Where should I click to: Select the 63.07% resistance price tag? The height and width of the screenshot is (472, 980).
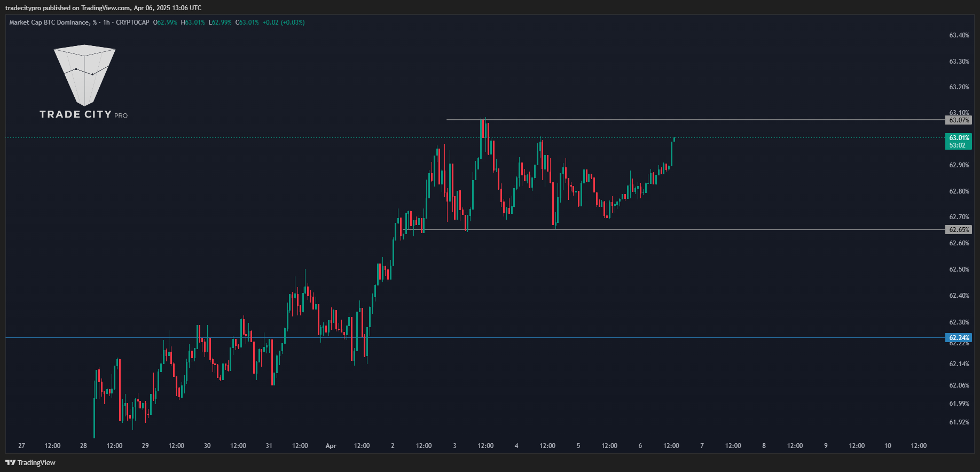coord(959,120)
